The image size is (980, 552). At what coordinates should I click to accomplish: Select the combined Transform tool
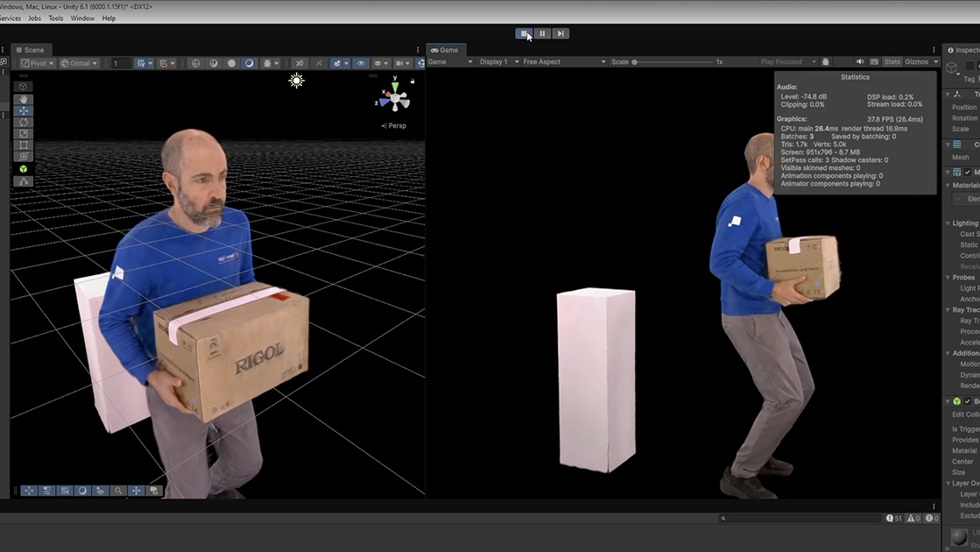coord(23,156)
